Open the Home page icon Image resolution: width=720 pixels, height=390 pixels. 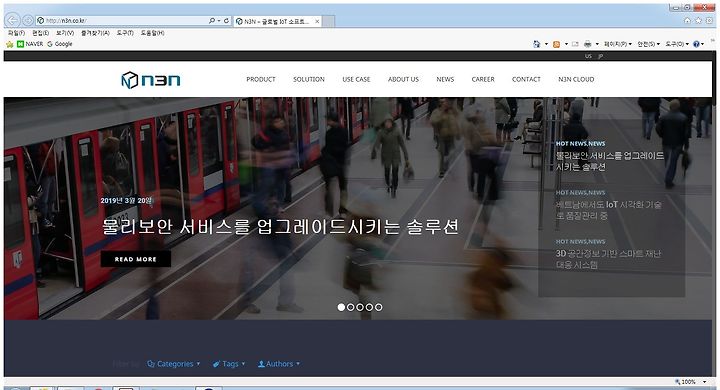(687, 20)
